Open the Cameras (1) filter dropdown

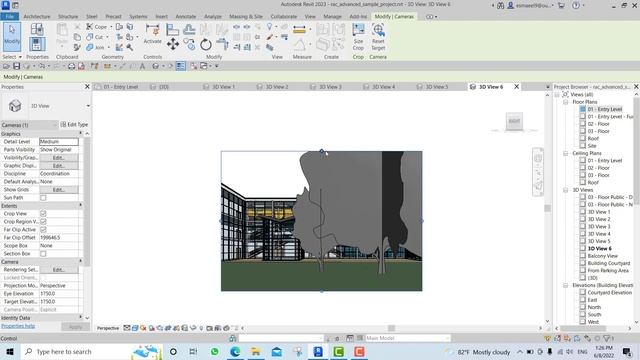pyautogui.click(x=55, y=125)
